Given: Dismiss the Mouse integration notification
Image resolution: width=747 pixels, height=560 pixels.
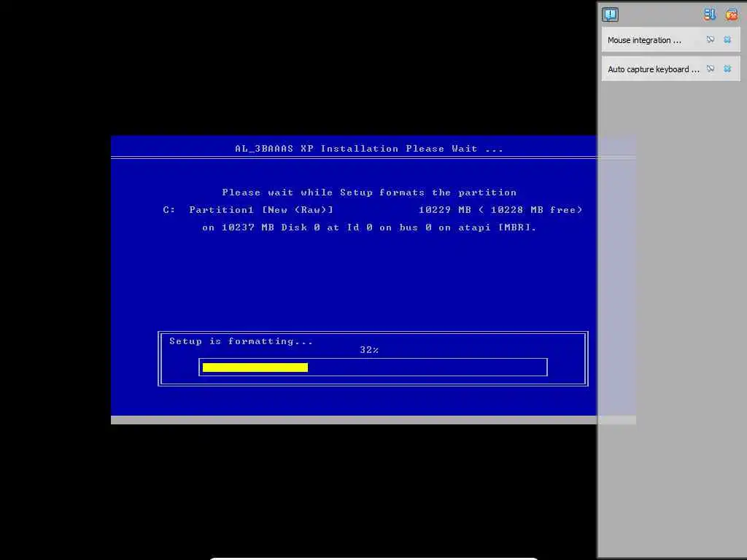Looking at the screenshot, I should click(727, 39).
